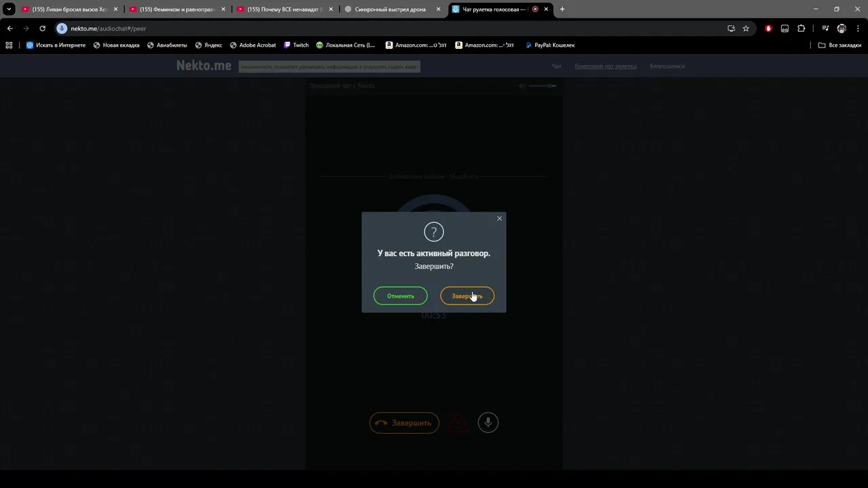
Task: Close the 'Чат рулетка голосовая' tab
Action: pos(546,9)
